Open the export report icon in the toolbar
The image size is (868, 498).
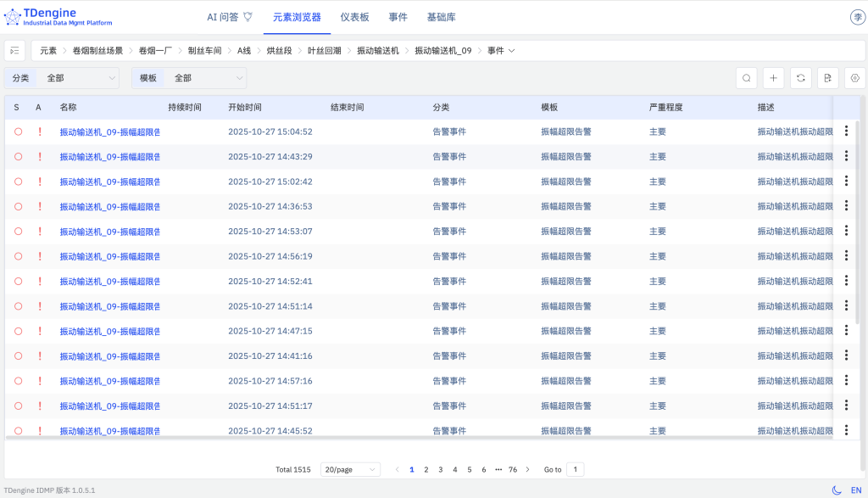[x=828, y=77]
